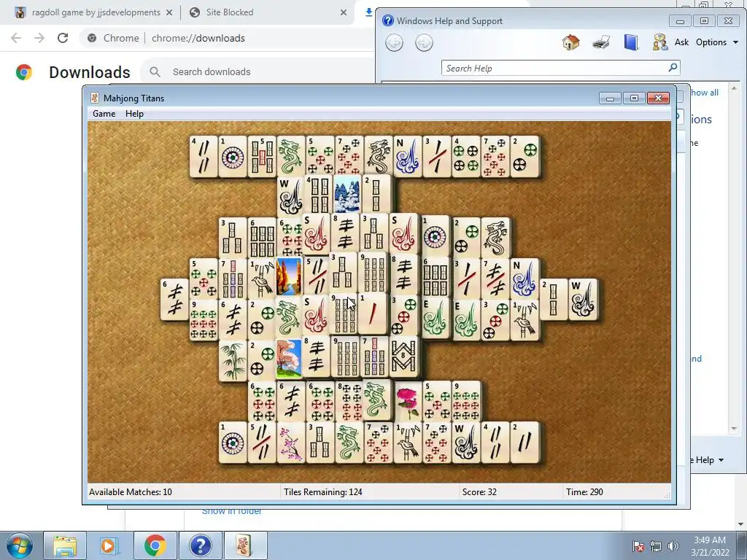The height and width of the screenshot is (560, 747).
Task: Select the 4 Circle tile in the top row
Action: pyautogui.click(x=466, y=157)
